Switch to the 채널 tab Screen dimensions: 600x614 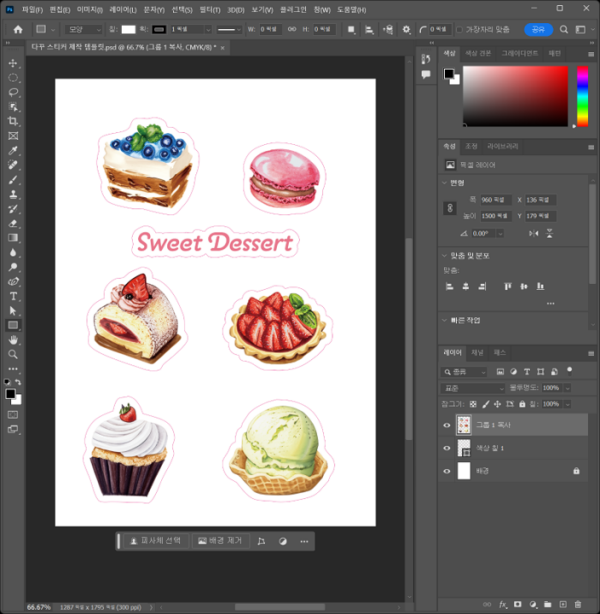coord(477,353)
